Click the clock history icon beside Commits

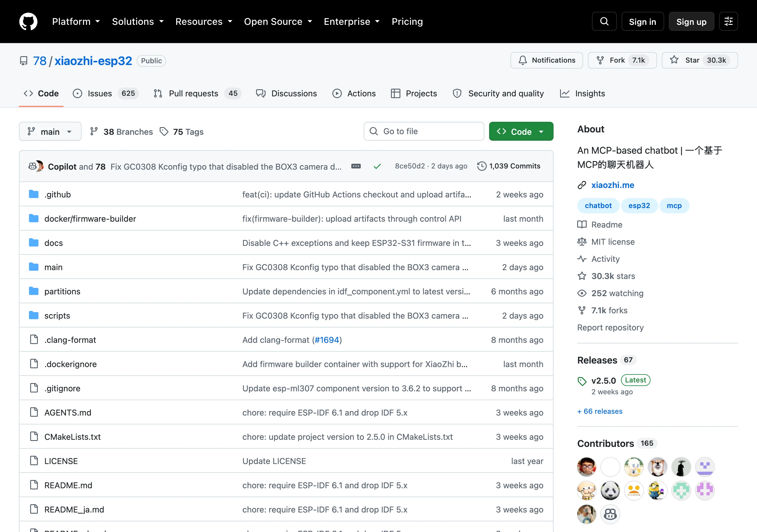(x=482, y=166)
